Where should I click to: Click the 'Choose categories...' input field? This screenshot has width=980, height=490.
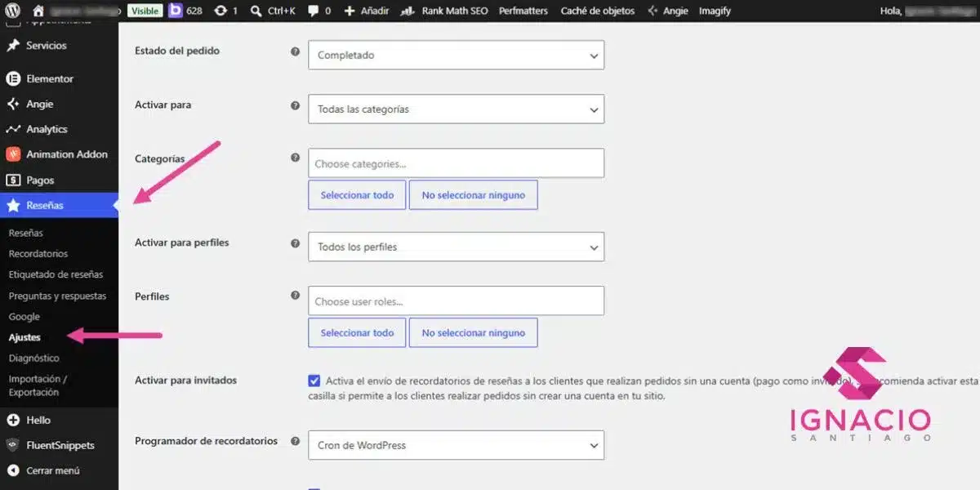coord(456,163)
